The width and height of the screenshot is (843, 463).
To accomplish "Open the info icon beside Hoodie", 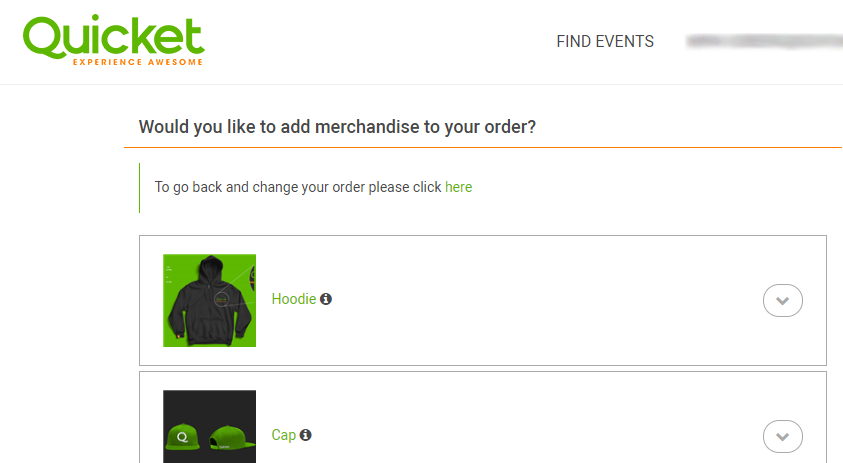I will pyautogui.click(x=326, y=299).
